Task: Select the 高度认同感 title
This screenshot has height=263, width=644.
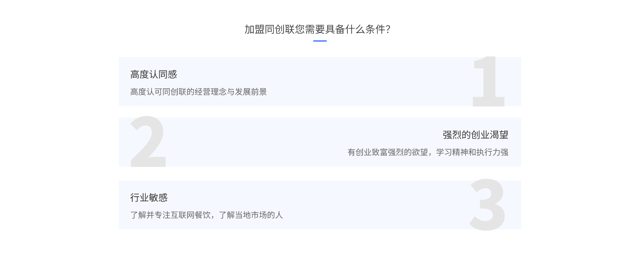Action: [154, 75]
